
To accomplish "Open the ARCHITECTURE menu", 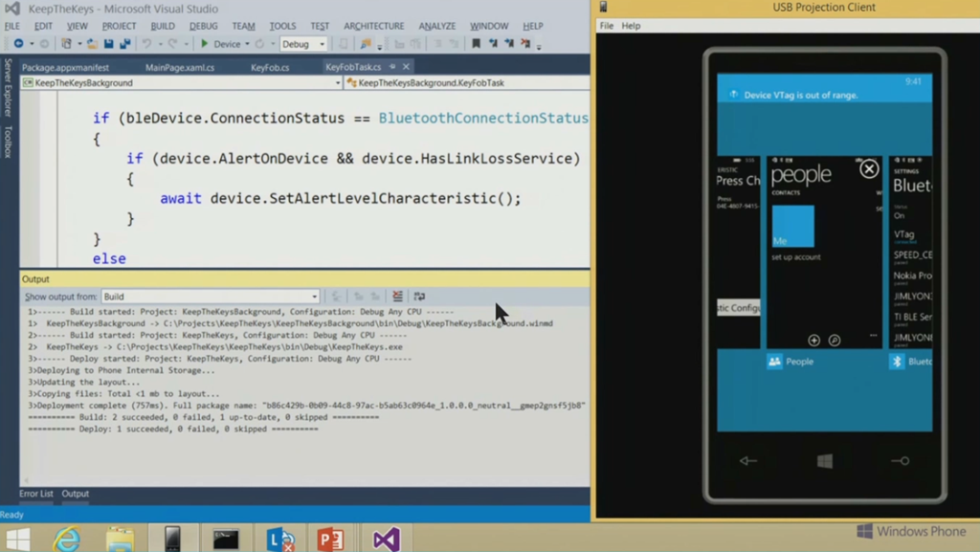I will pos(374,26).
